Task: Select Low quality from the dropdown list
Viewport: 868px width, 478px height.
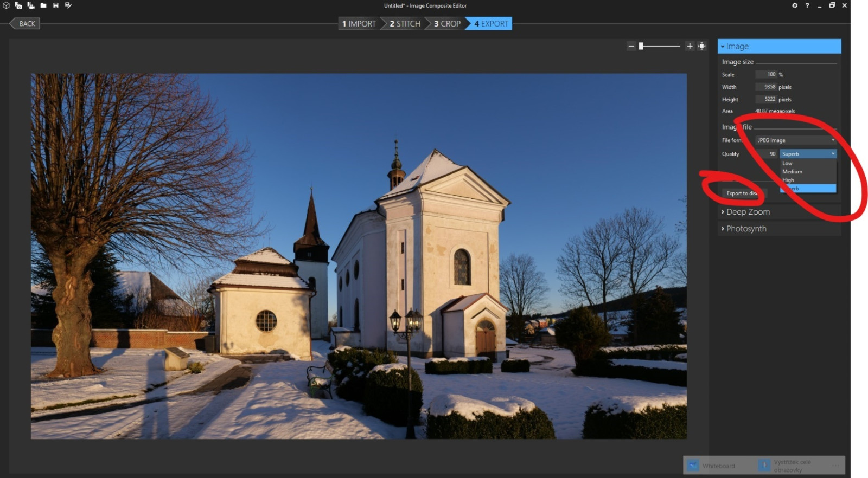Action: pos(788,163)
